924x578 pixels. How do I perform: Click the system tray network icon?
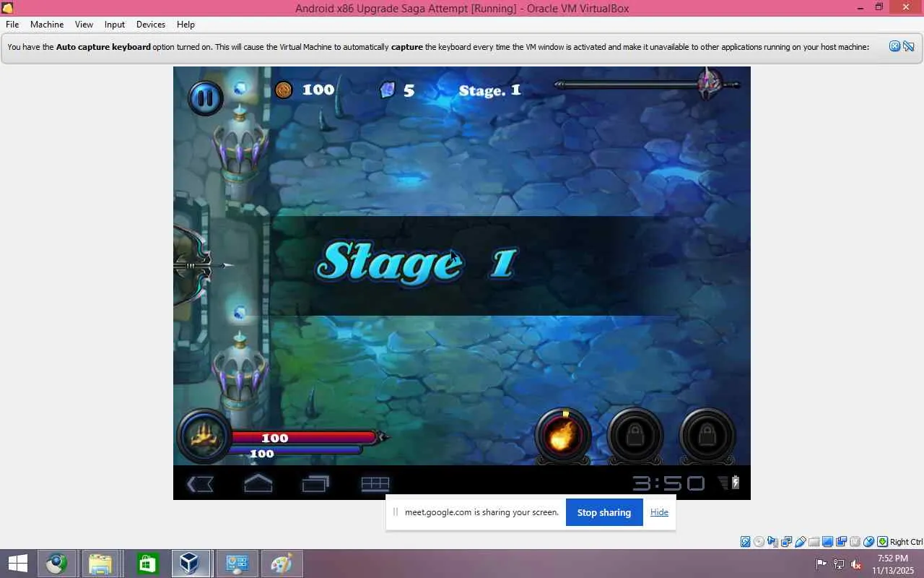839,564
